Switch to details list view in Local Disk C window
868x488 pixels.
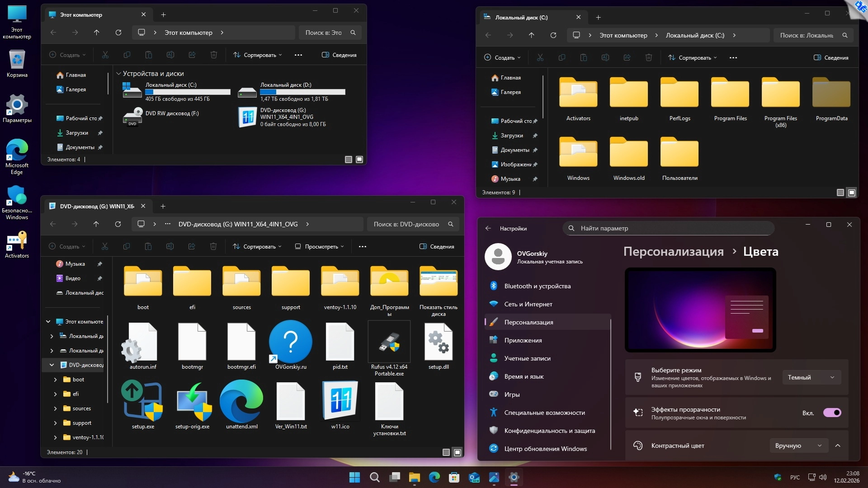click(x=840, y=192)
